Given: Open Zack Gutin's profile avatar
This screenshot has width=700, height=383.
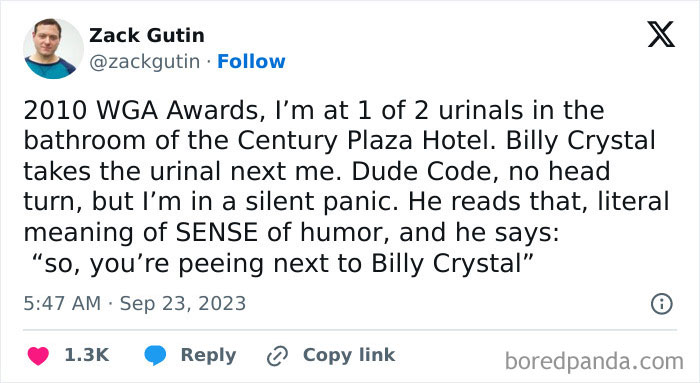Looking at the screenshot, I should 53,49.
